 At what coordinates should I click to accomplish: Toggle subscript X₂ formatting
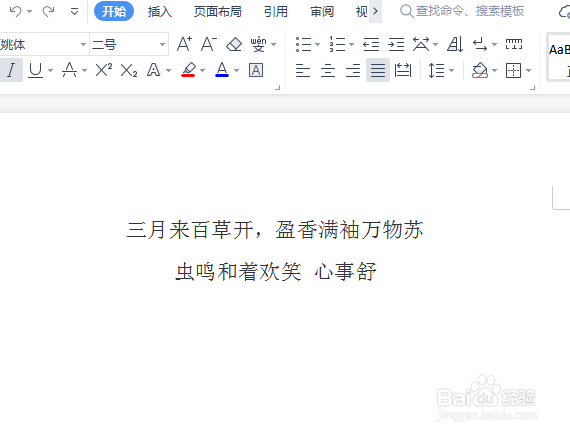point(129,71)
